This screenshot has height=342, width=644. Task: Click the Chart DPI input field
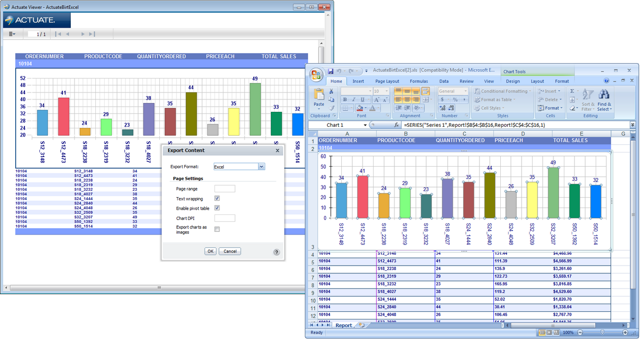click(225, 218)
